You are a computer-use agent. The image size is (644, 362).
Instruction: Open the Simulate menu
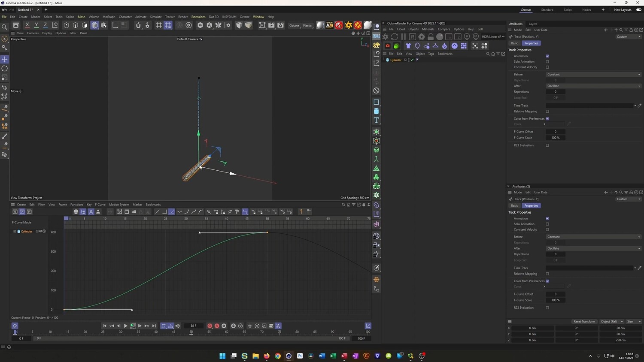[156, 17]
